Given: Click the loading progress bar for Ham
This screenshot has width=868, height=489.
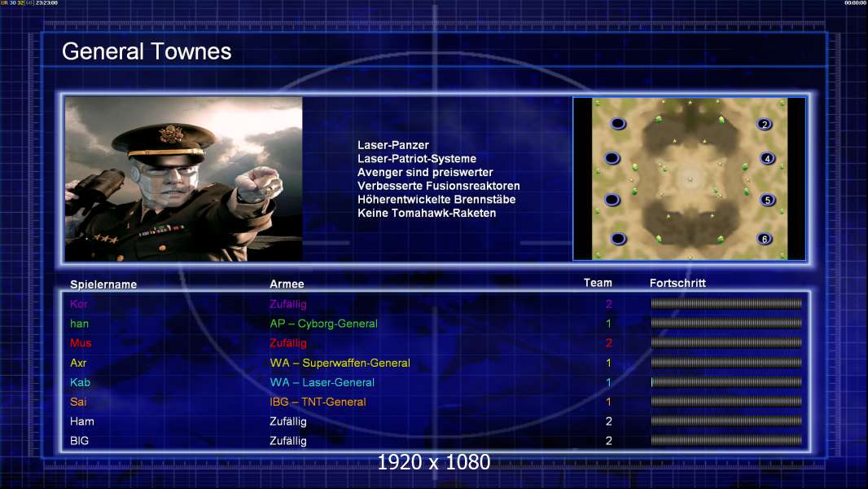Looking at the screenshot, I should 726,421.
